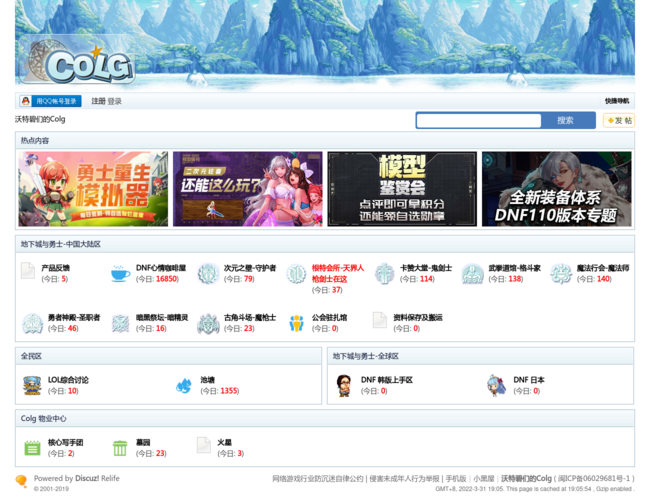This screenshot has width=650, height=500.
Task: Open LOL综合讨论 avatar icon
Action: pyautogui.click(x=32, y=386)
